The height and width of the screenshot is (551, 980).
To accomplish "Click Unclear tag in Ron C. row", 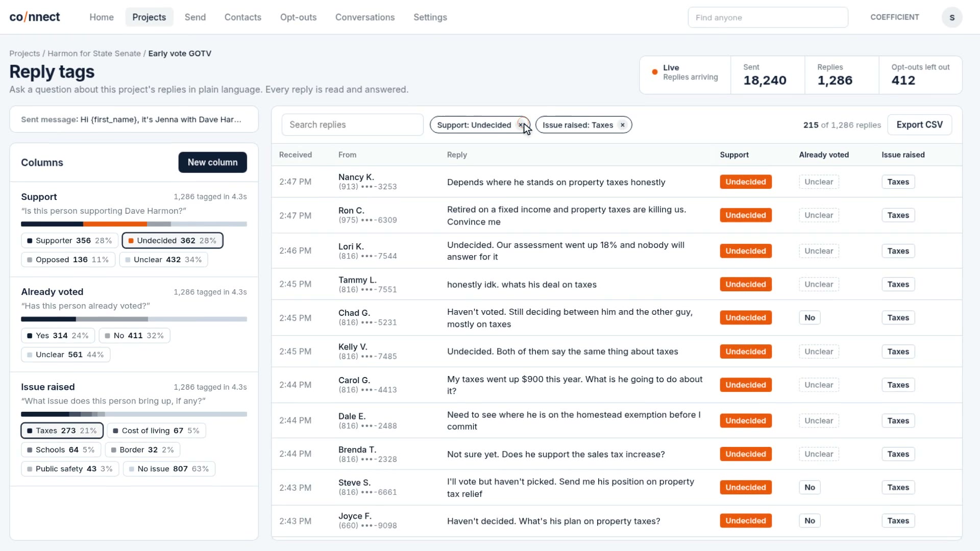I will click(819, 215).
